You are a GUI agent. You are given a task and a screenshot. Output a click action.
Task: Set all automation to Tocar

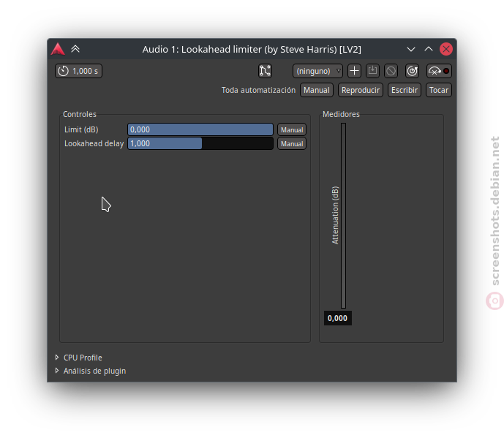click(x=439, y=90)
